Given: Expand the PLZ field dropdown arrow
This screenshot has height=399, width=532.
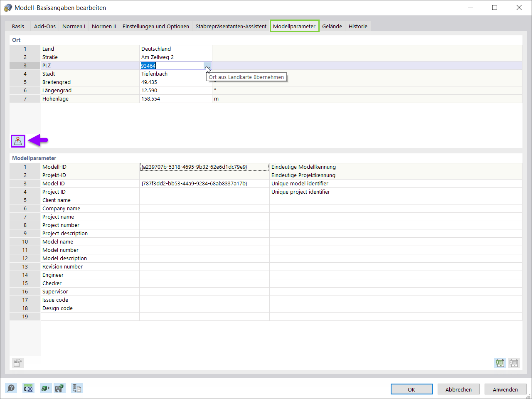Looking at the screenshot, I should (207, 66).
